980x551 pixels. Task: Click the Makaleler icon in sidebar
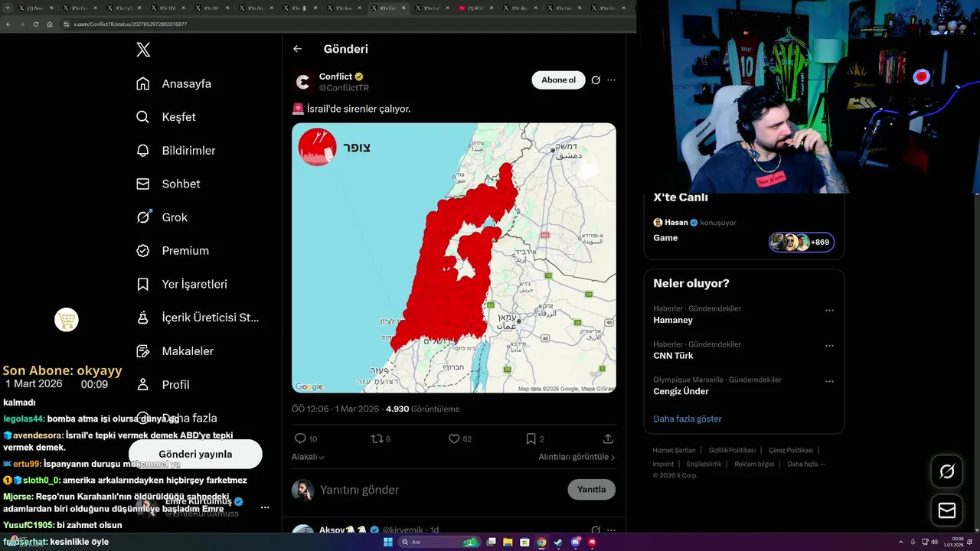click(143, 351)
